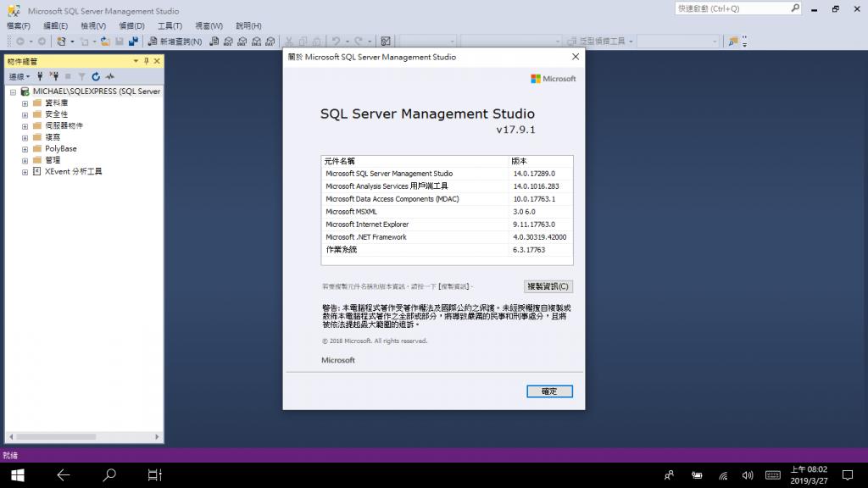
Task: Click the MDX query icon
Action: [228, 42]
